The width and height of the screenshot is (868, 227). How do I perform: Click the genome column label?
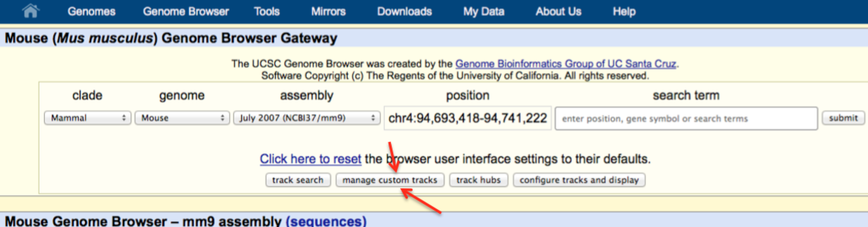[182, 96]
